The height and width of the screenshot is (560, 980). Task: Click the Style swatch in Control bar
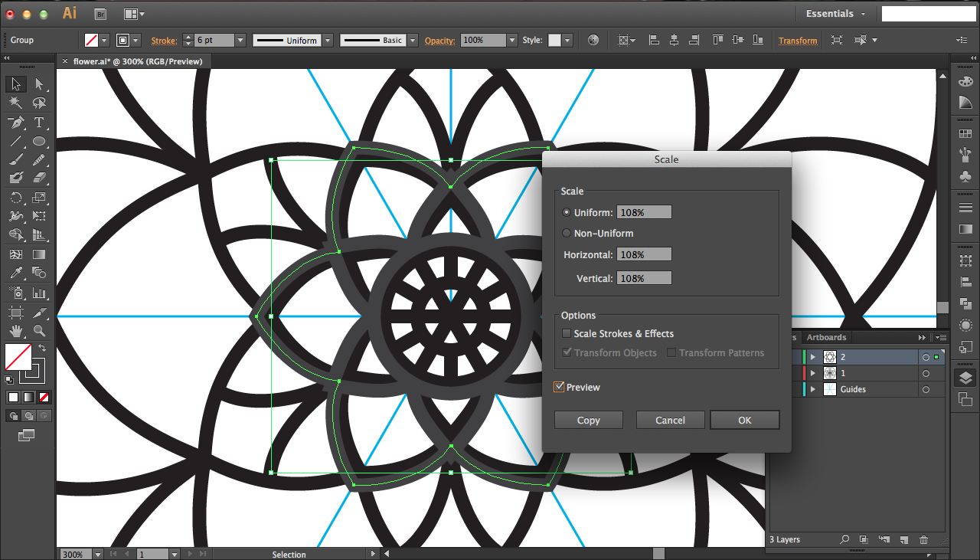tap(554, 40)
